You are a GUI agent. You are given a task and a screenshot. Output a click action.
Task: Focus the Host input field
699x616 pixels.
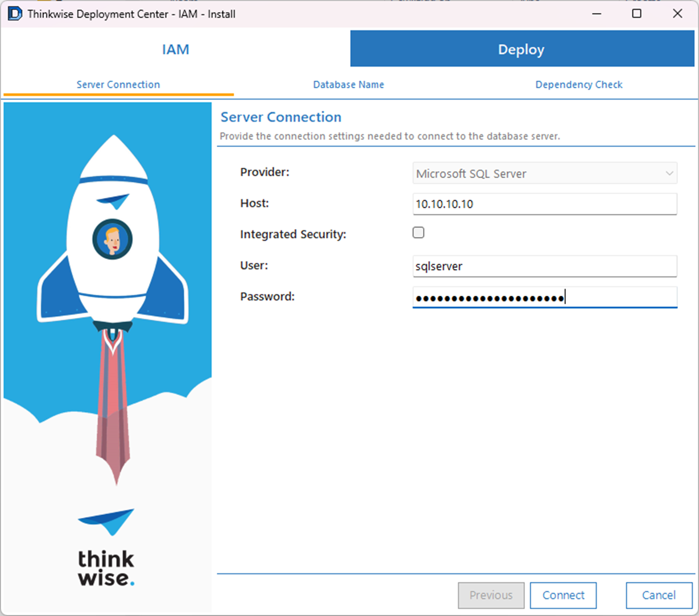[x=545, y=204]
